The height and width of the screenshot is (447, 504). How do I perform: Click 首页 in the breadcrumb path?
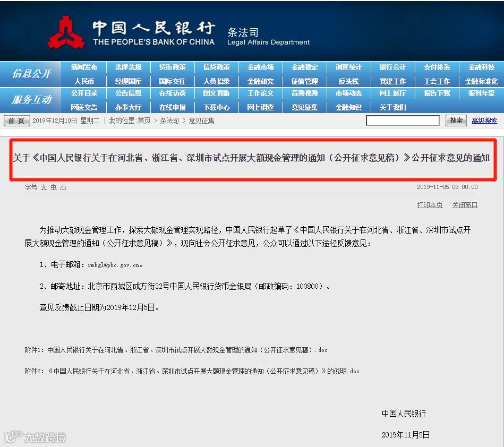[144, 121]
